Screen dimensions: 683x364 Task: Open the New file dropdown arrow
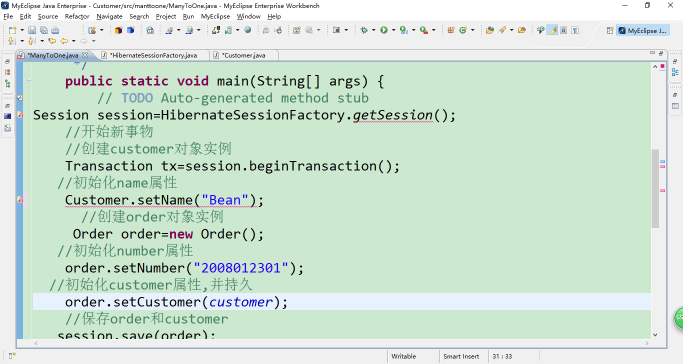pos(22,30)
